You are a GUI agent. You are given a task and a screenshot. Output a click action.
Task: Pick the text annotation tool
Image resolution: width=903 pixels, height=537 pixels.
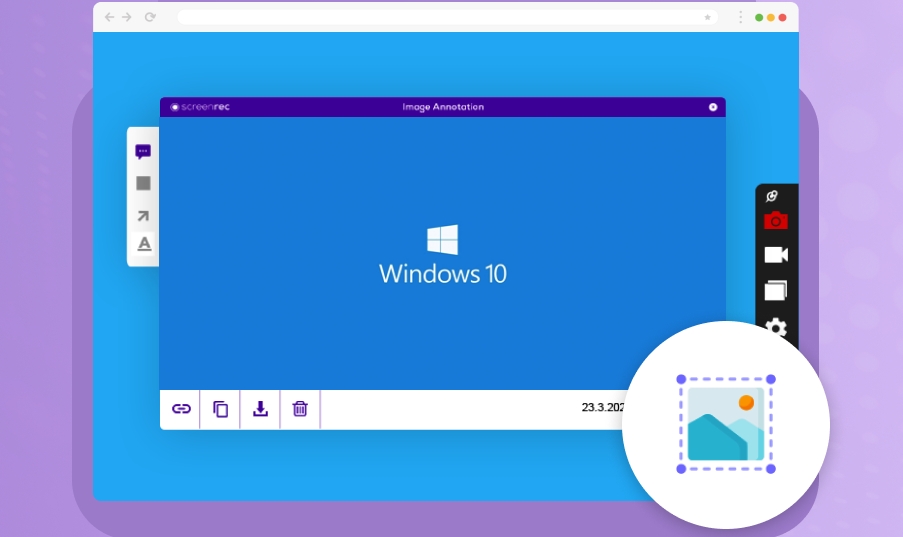coord(144,244)
